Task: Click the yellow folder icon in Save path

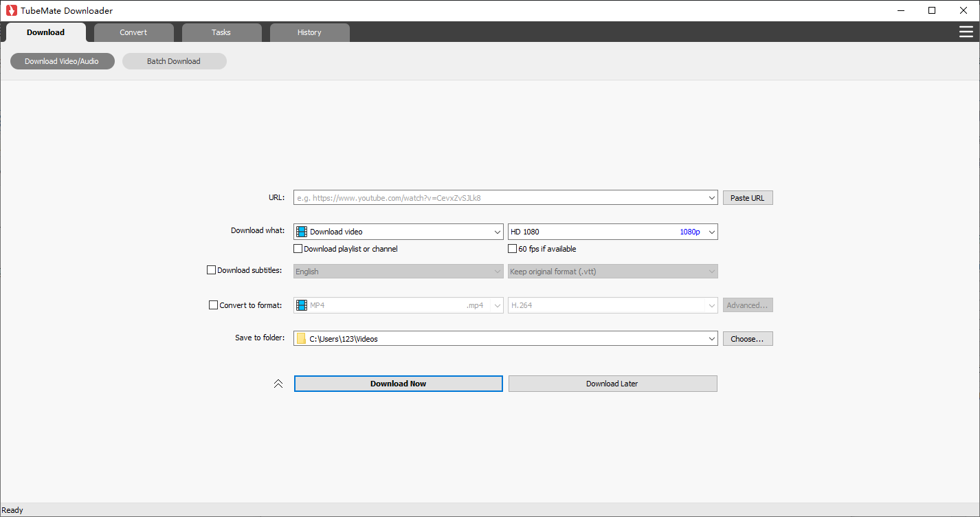Action: (301, 338)
